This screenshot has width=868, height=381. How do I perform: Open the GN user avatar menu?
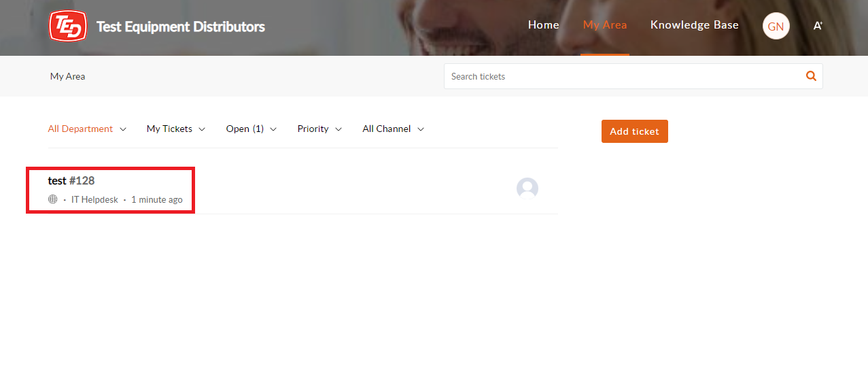coord(776,27)
